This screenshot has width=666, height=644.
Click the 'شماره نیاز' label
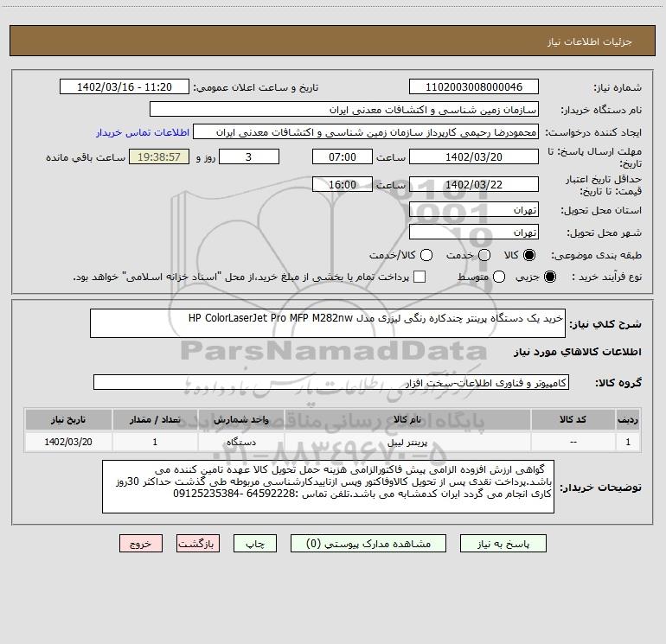(618, 88)
